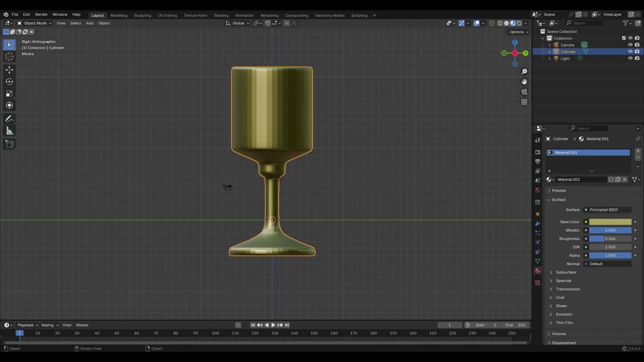Image resolution: width=644 pixels, height=362 pixels.
Task: Hide the Cylinder in viewport
Action: coord(630,51)
